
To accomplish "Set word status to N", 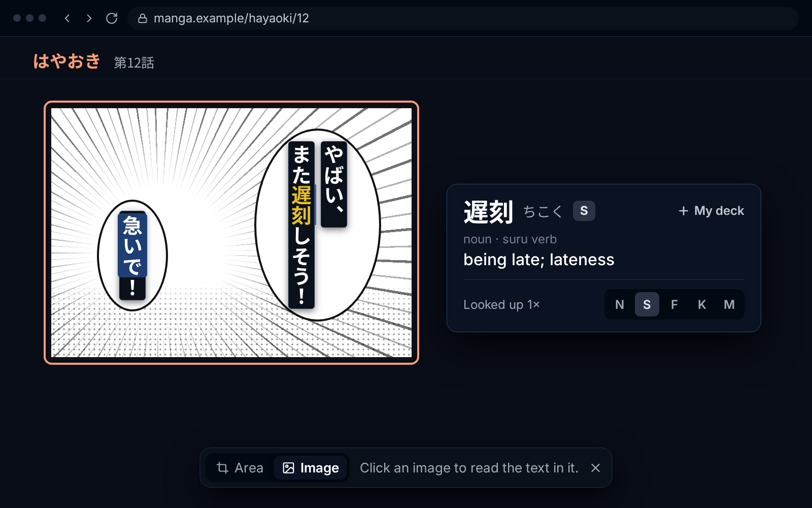I will click(x=620, y=304).
